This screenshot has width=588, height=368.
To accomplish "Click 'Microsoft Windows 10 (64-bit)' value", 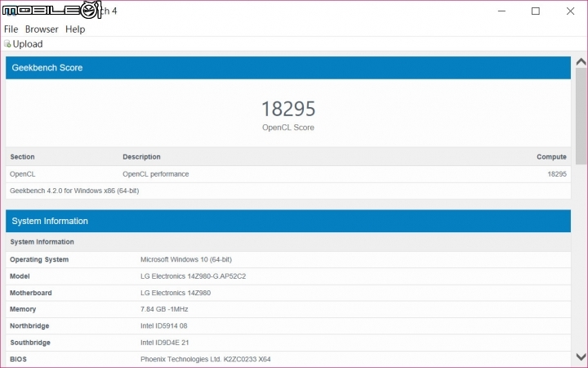I will (x=186, y=259).
